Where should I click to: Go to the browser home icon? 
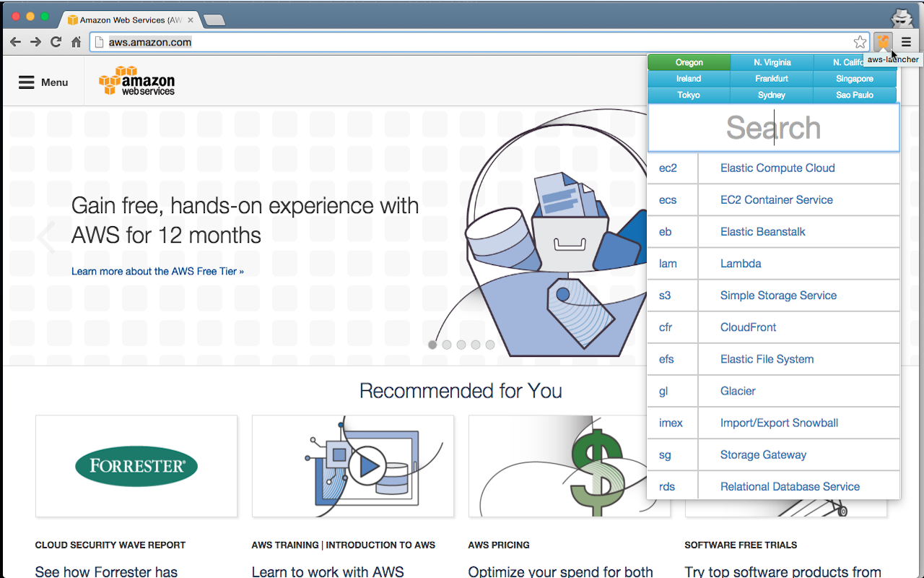(x=76, y=42)
